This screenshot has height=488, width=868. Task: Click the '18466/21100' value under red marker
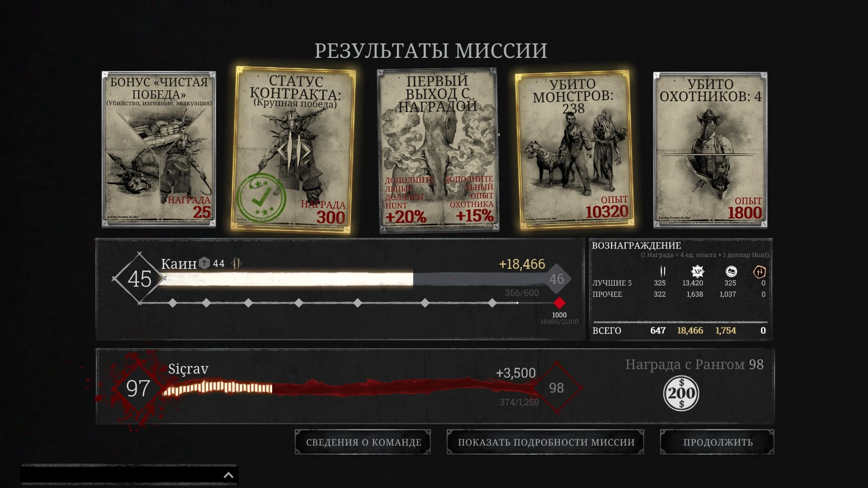[x=559, y=322]
